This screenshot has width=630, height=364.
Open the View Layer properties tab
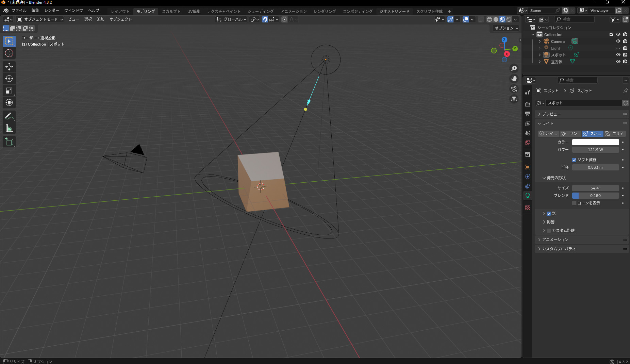click(528, 123)
